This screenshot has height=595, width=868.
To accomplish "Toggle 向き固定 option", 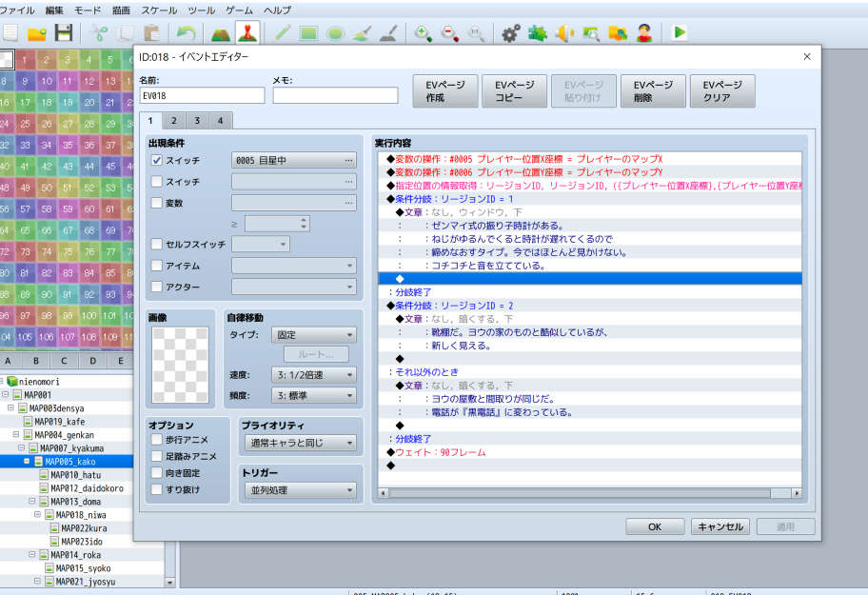I will tap(157, 473).
